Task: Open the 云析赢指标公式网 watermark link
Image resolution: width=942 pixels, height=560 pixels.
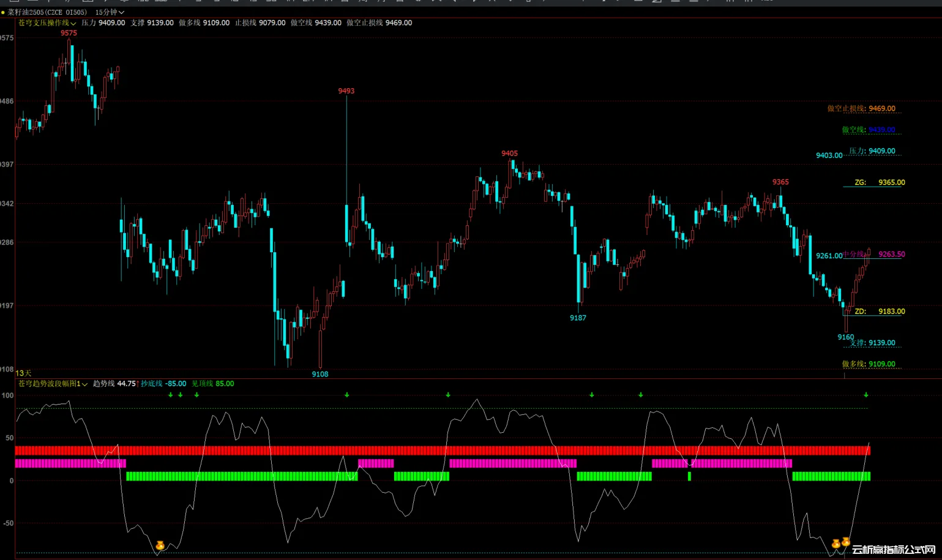Action: (894, 550)
